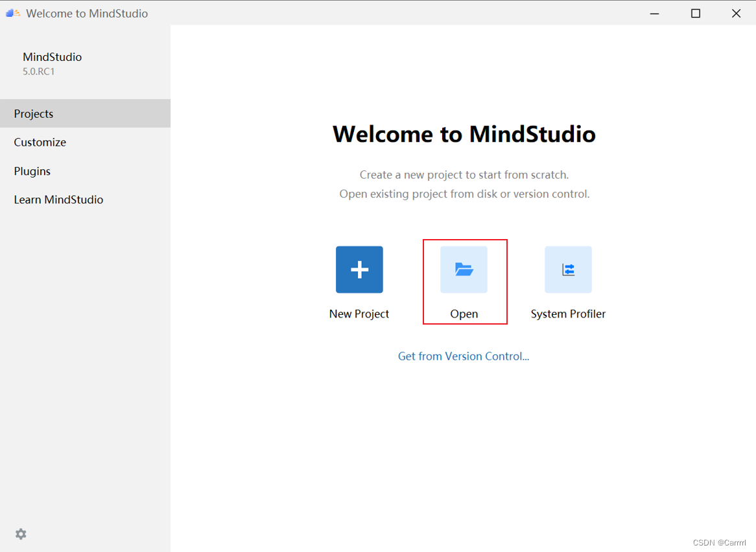The image size is (756, 552).
Task: Select the Projects tab
Action: pyautogui.click(x=86, y=113)
